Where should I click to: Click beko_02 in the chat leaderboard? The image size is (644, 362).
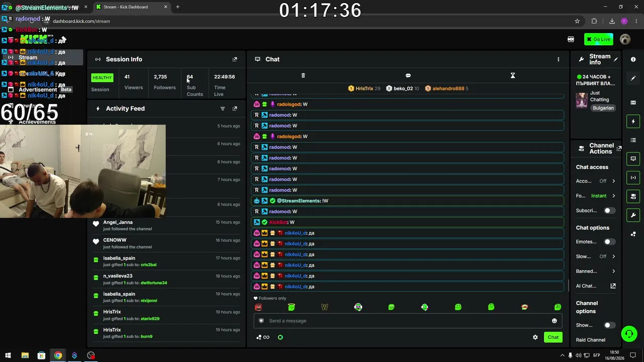pos(403,88)
